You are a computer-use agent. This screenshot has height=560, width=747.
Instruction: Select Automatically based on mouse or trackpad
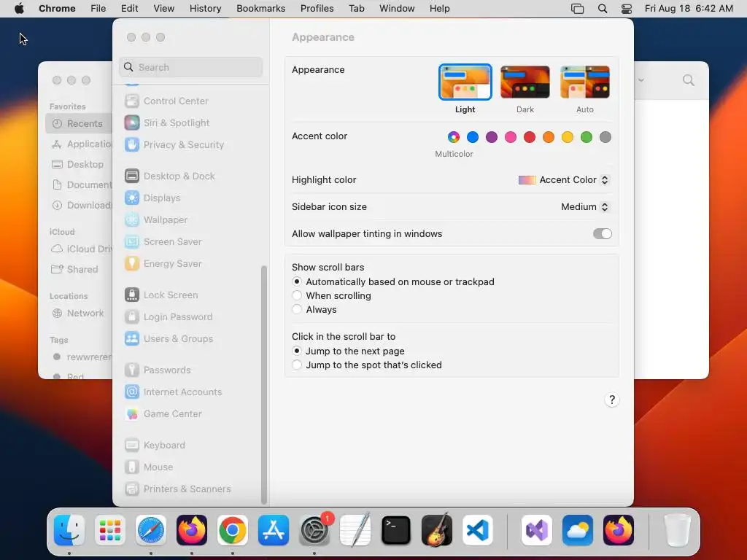[x=297, y=281]
